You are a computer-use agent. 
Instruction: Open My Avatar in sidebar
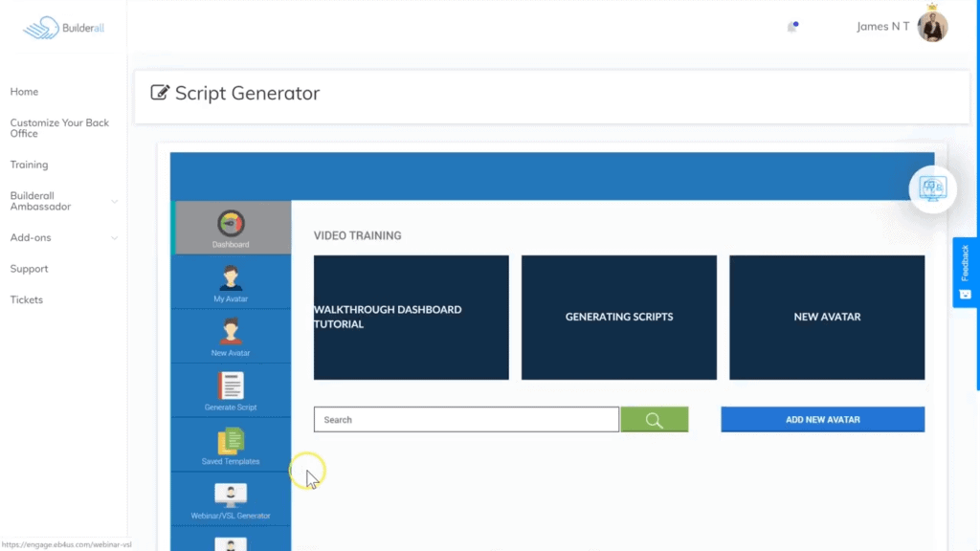231,283
